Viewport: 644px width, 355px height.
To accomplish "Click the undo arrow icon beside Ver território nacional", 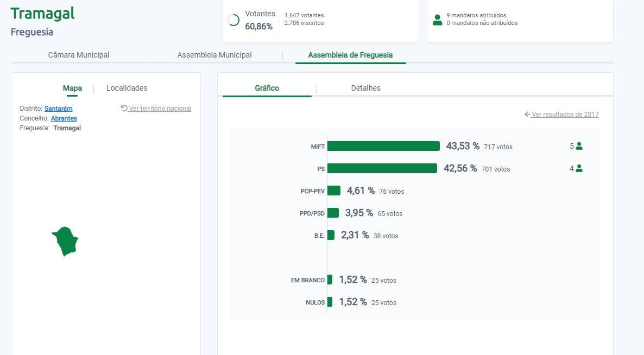I will 124,108.
